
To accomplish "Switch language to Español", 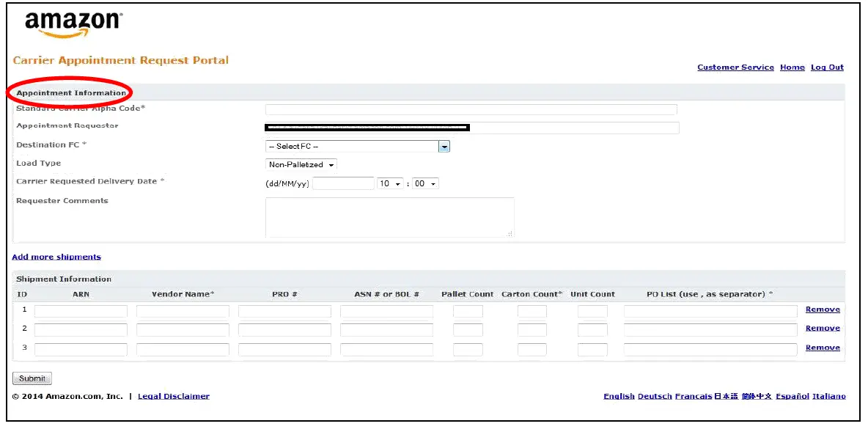I will (x=791, y=396).
